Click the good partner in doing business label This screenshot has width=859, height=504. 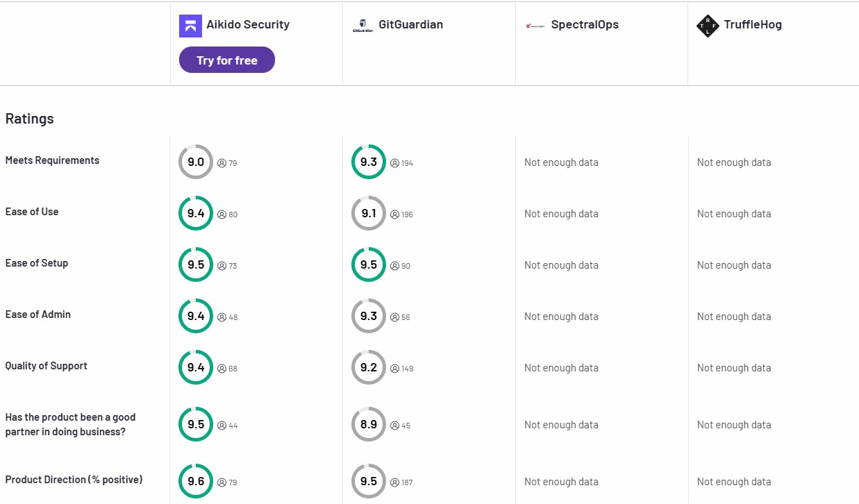[x=71, y=424]
